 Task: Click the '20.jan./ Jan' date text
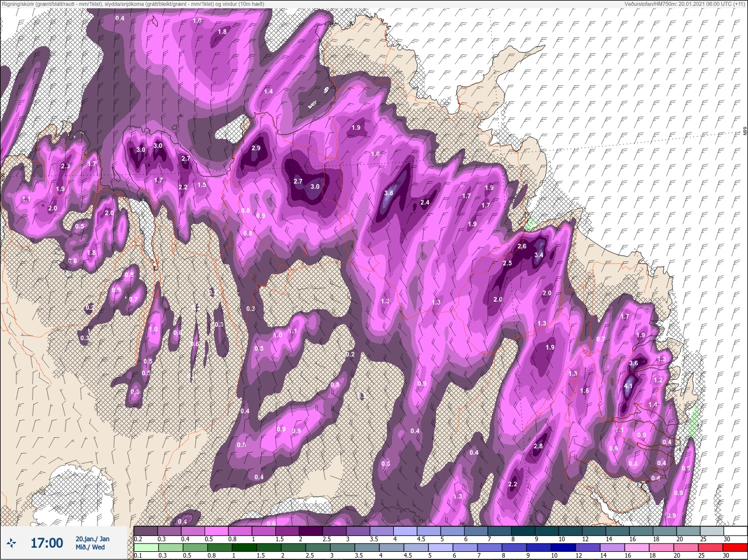pyautogui.click(x=92, y=539)
